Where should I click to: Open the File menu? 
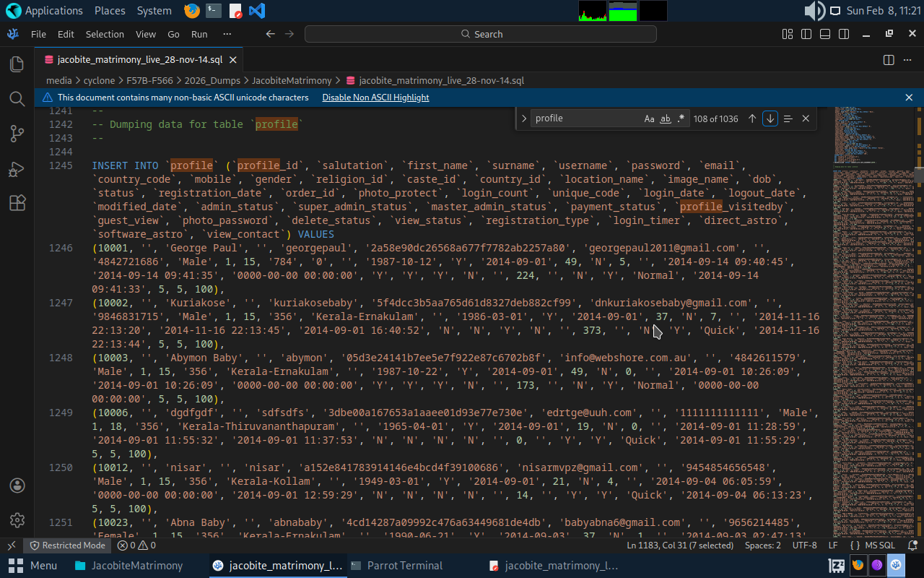(x=38, y=34)
